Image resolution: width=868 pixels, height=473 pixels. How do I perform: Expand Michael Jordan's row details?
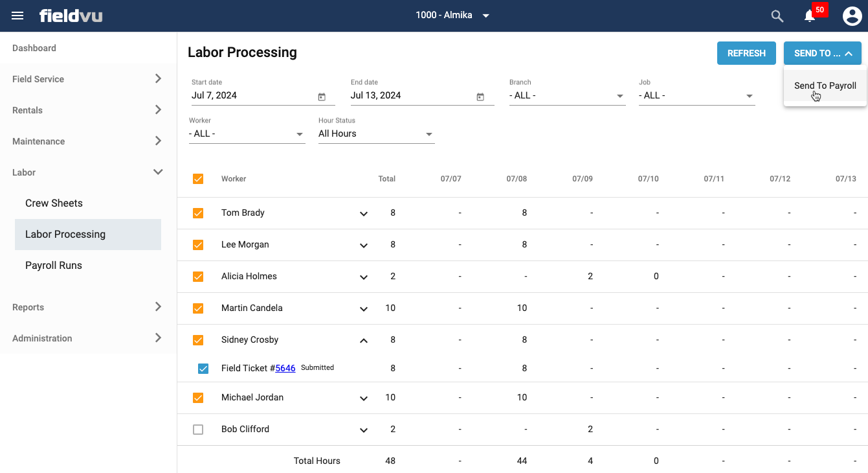364,398
